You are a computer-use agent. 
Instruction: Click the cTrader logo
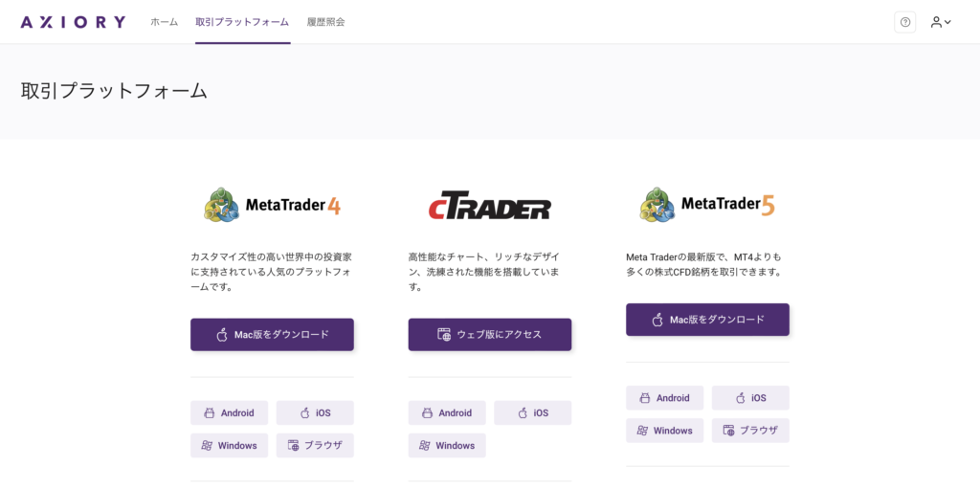[x=489, y=205]
